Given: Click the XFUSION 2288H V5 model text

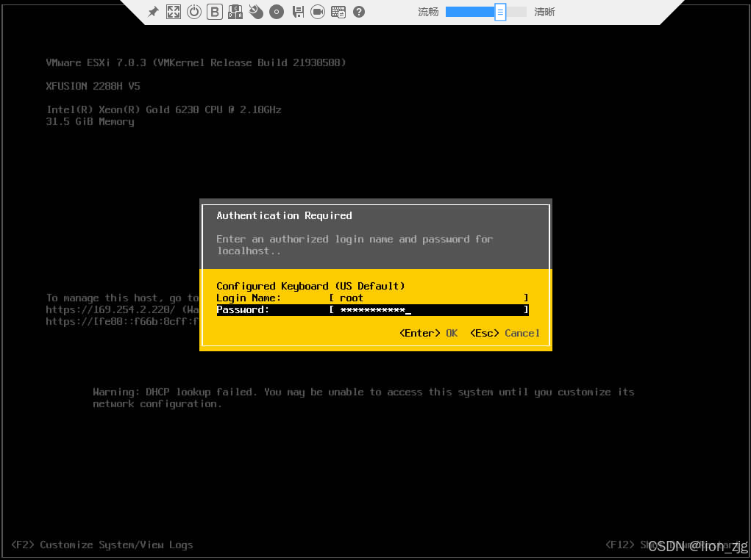Looking at the screenshot, I should click(x=93, y=86).
